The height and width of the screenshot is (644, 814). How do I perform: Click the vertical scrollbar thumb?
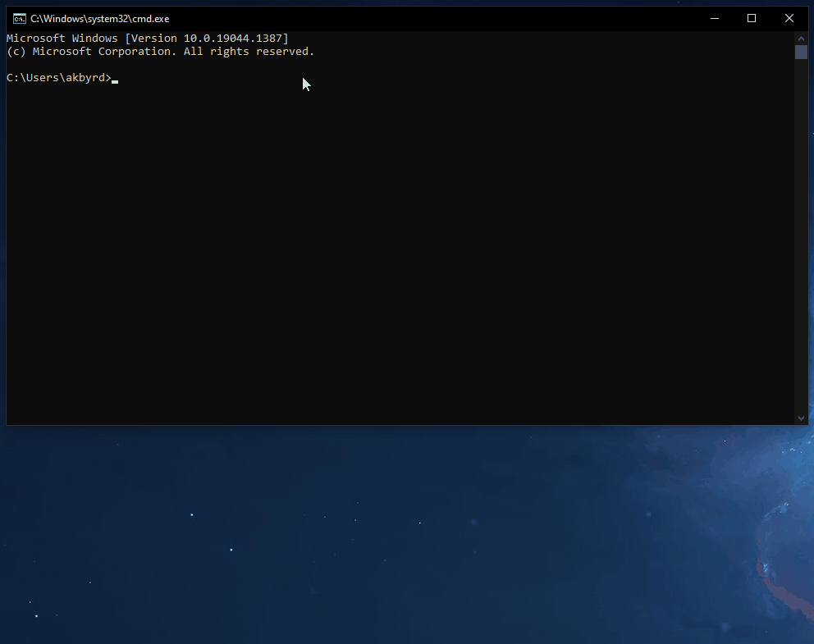(801, 52)
